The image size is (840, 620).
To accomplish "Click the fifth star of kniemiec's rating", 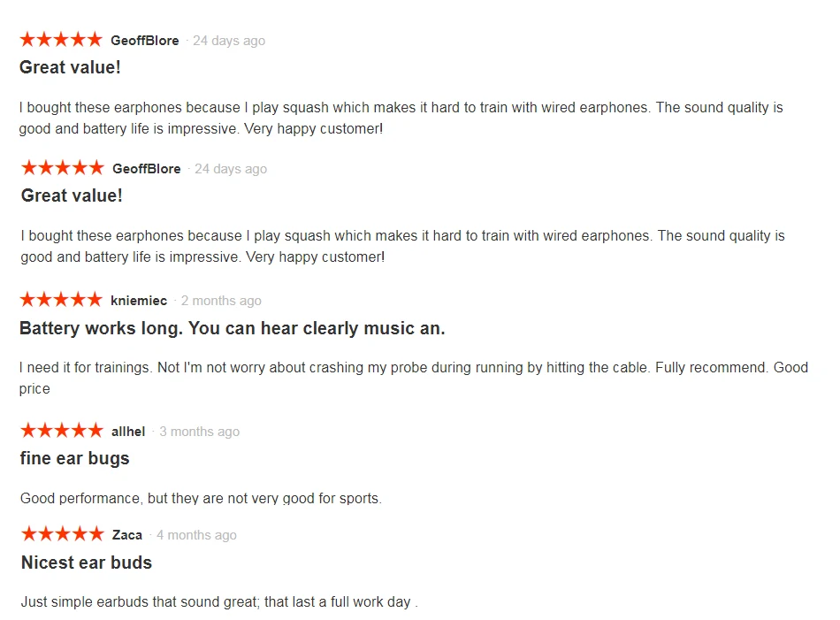I will [x=95, y=300].
